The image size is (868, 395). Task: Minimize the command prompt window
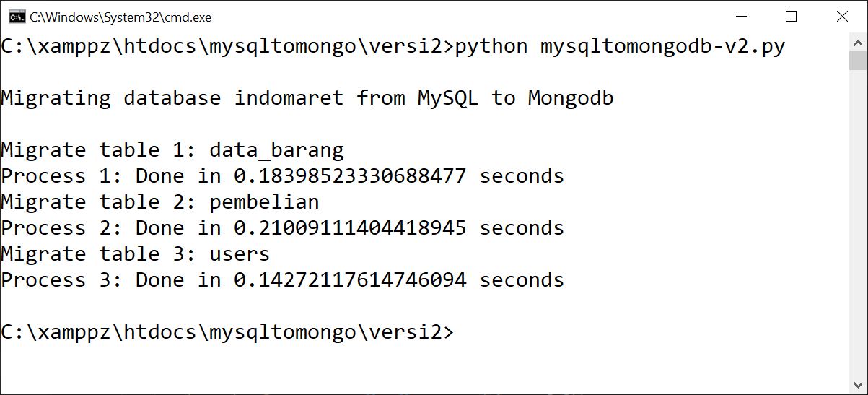[x=742, y=16]
